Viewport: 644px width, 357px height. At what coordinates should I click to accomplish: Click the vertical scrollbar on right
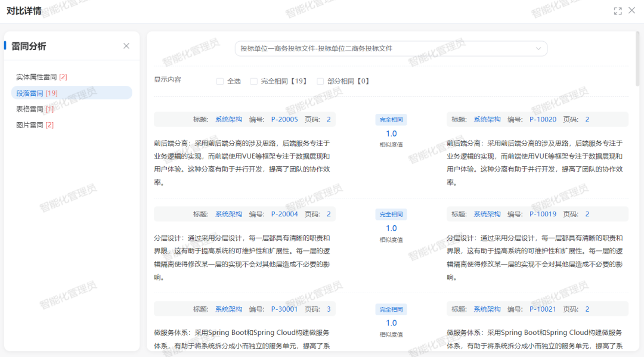pos(637,60)
